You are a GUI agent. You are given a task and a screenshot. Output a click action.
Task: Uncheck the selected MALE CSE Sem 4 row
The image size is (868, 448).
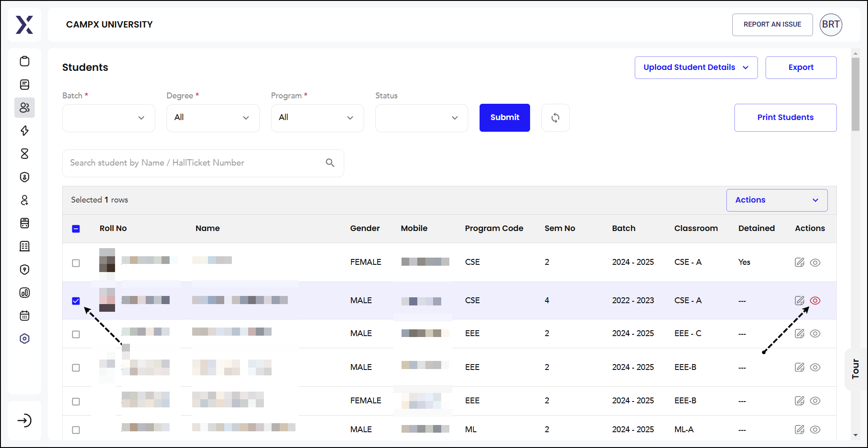click(x=76, y=301)
